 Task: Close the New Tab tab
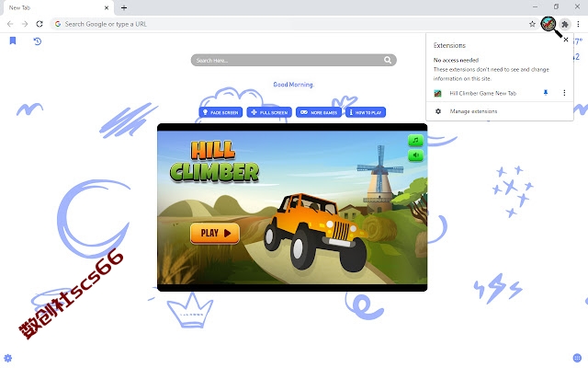[x=107, y=7]
